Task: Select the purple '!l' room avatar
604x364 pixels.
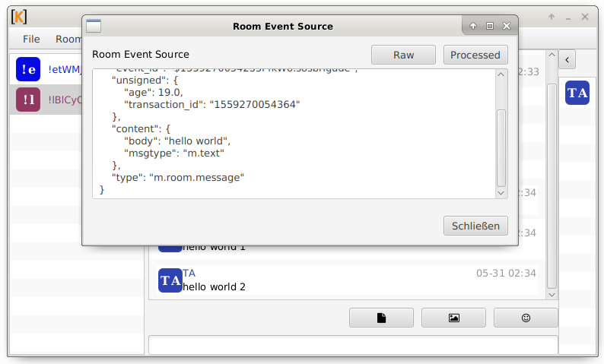Action: click(28, 100)
